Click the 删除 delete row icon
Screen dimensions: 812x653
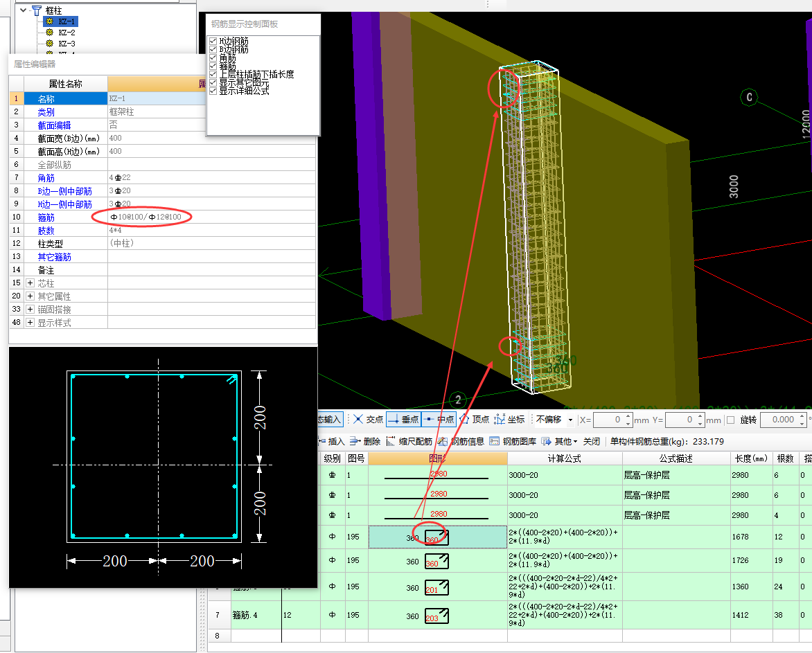355,441
